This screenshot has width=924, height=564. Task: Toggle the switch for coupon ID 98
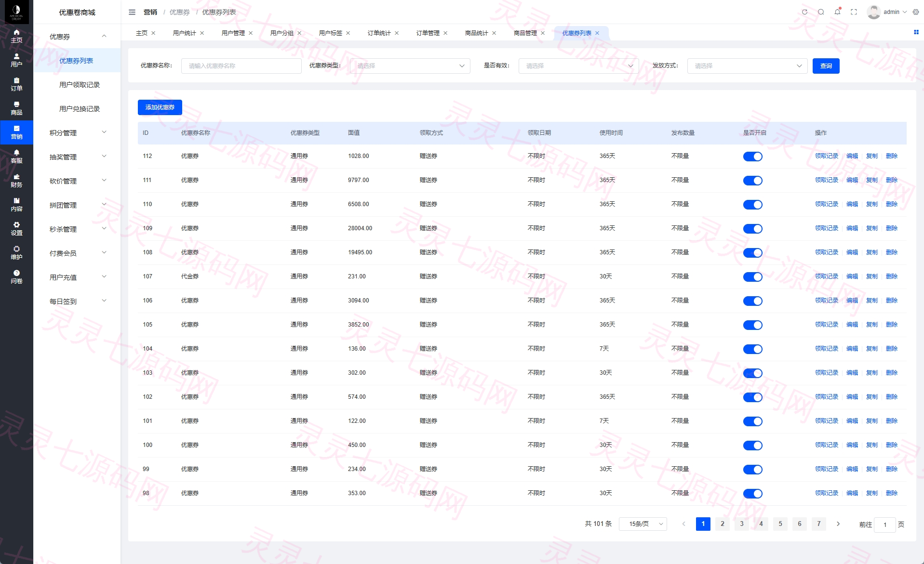pyautogui.click(x=752, y=494)
